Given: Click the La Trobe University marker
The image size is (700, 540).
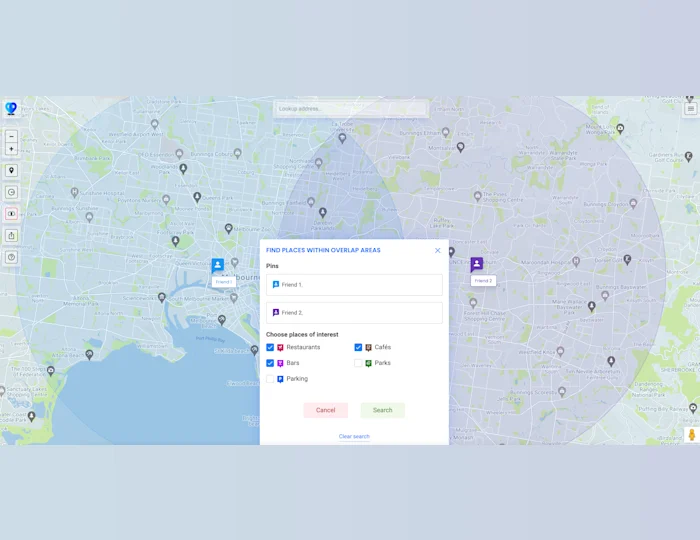Looking at the screenshot, I should pyautogui.click(x=342, y=138).
